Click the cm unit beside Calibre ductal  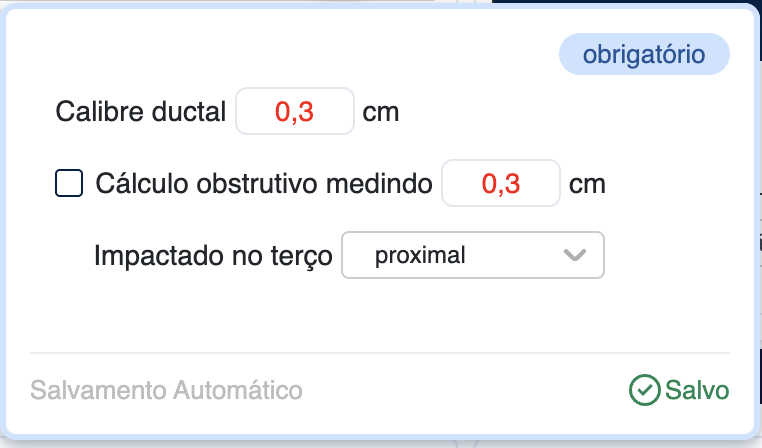click(381, 111)
